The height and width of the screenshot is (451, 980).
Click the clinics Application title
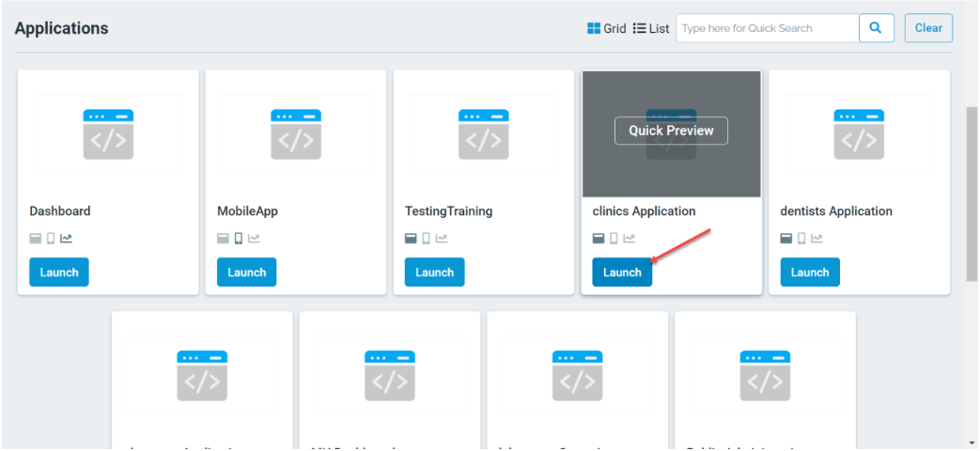pos(644,211)
